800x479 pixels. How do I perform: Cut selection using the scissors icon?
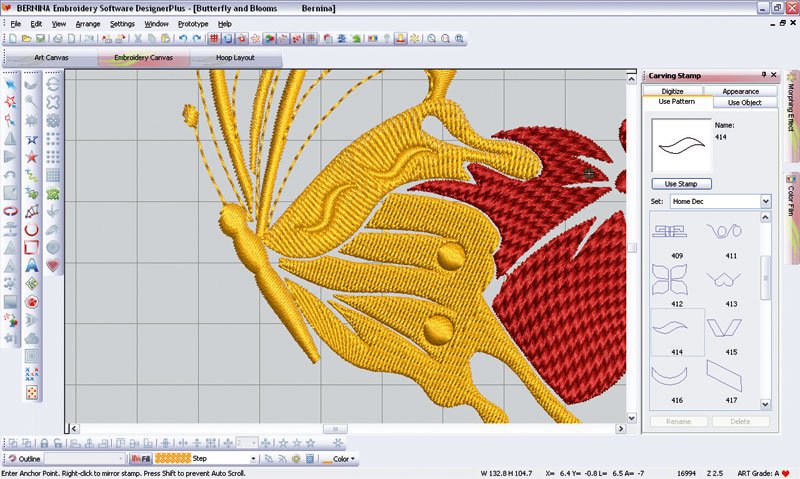coord(138,39)
